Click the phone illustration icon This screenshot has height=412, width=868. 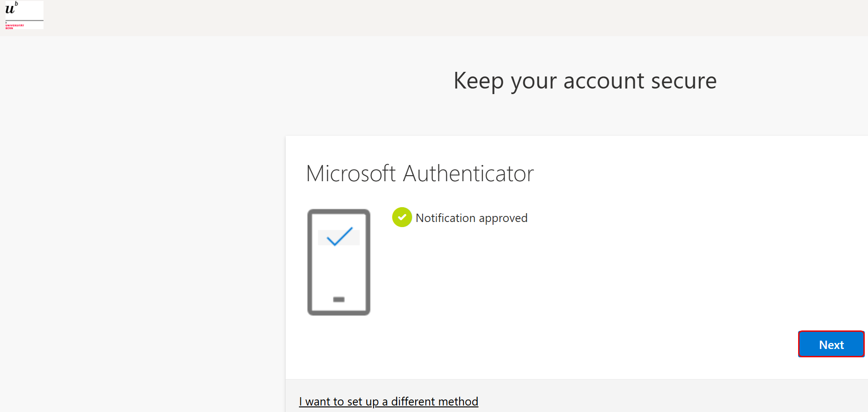coord(339,262)
